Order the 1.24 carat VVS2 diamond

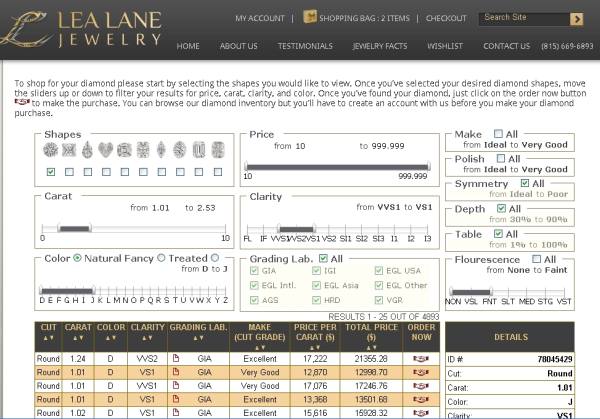421,359
